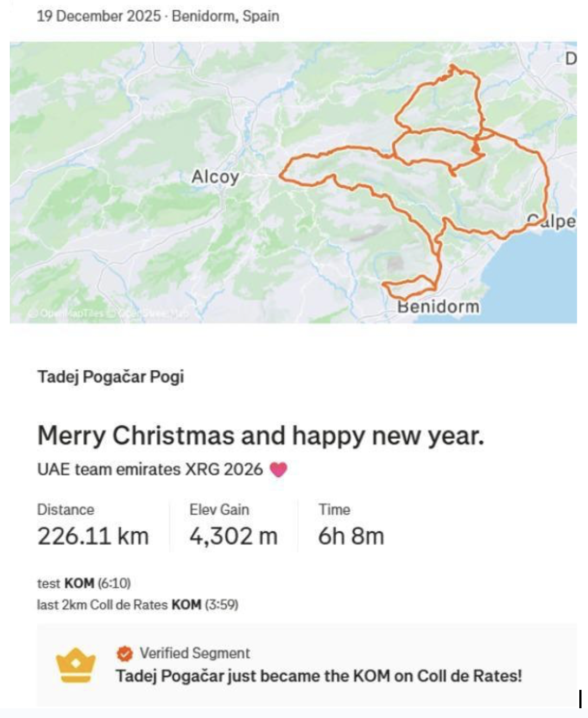Click the Alcoy label on the map

tap(215, 177)
